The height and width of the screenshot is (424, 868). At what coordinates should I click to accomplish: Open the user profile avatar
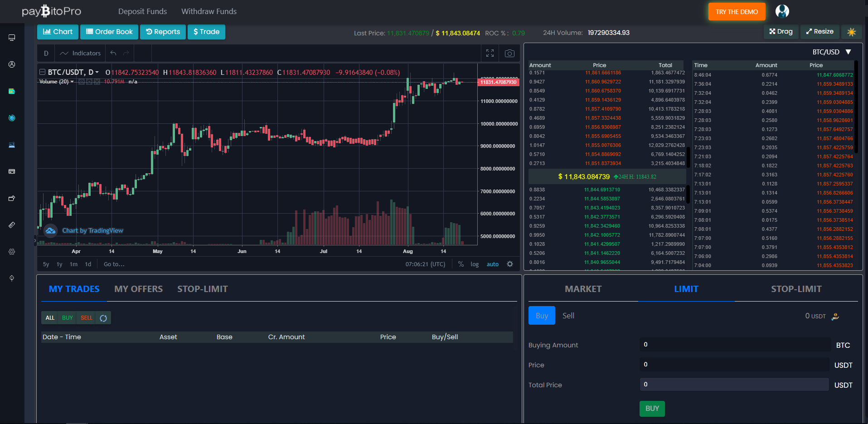click(x=782, y=11)
